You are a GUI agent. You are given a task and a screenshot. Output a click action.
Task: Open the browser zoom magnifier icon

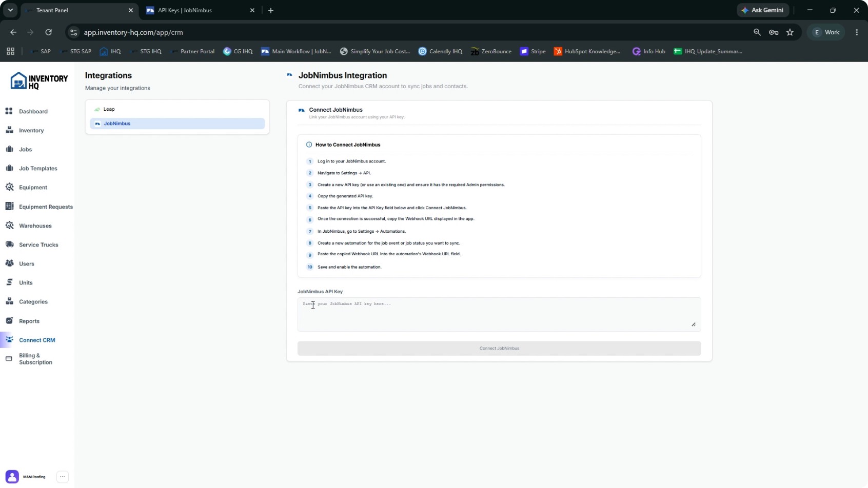757,32
